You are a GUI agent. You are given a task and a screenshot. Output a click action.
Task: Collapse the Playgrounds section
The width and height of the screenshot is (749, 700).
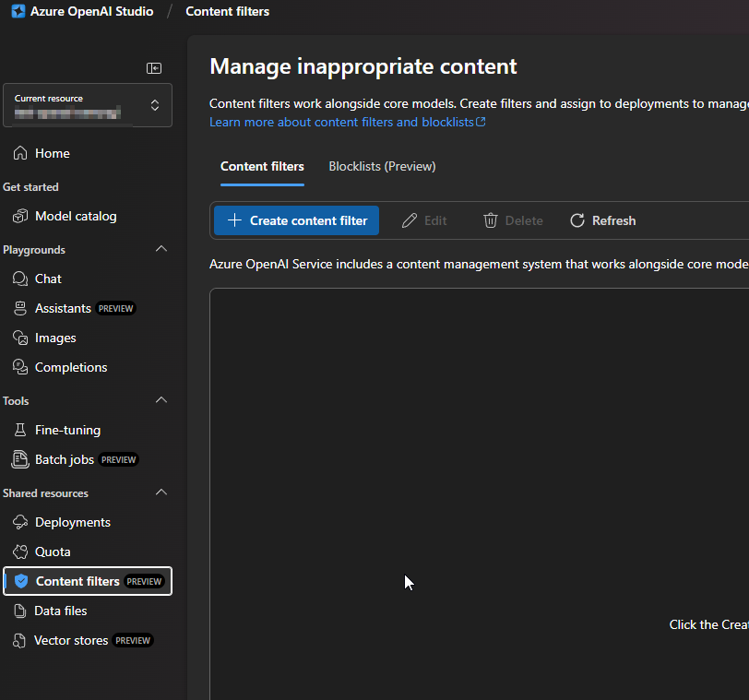point(161,248)
